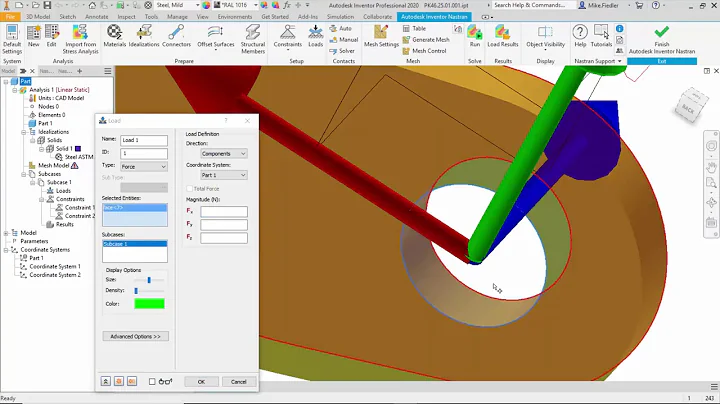Viewport: 720px width, 404px height.
Task: Select Auto contacts
Action: [341, 28]
